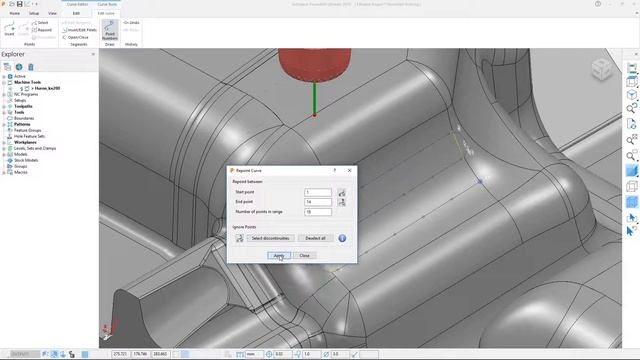Click Undo in the History group
The height and width of the screenshot is (360, 640).
click(x=131, y=22)
